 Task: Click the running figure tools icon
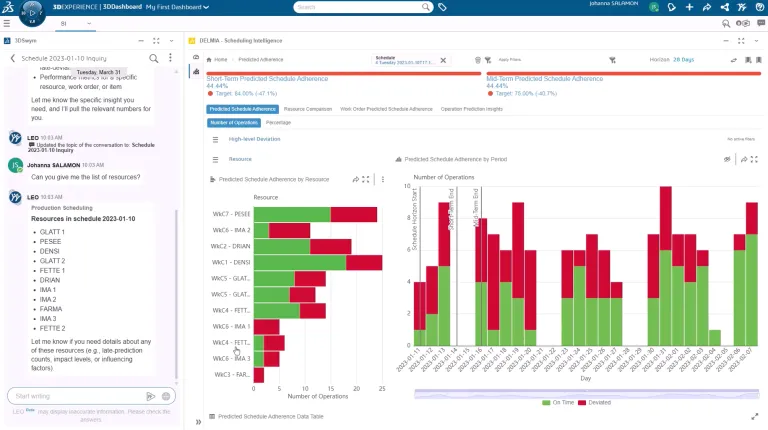[x=742, y=7]
